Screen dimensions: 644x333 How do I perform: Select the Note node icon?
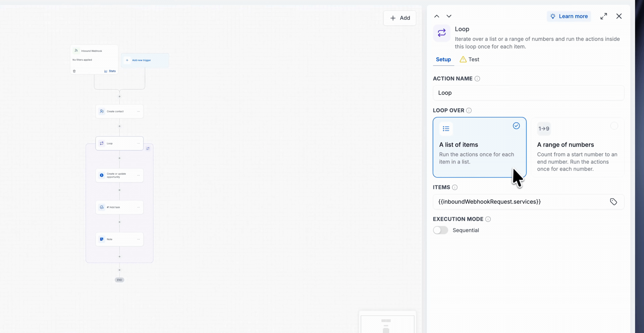(102, 239)
